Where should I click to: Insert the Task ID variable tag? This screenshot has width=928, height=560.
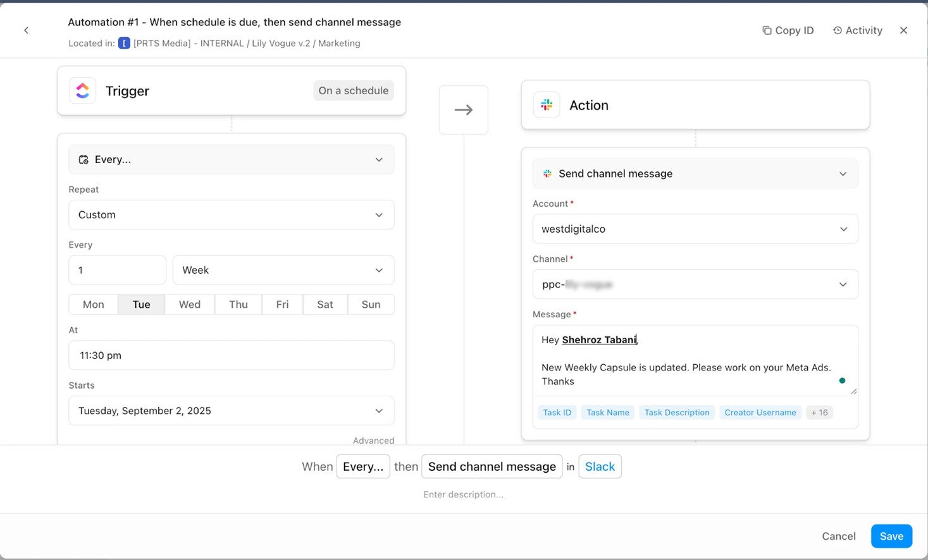[x=557, y=413]
